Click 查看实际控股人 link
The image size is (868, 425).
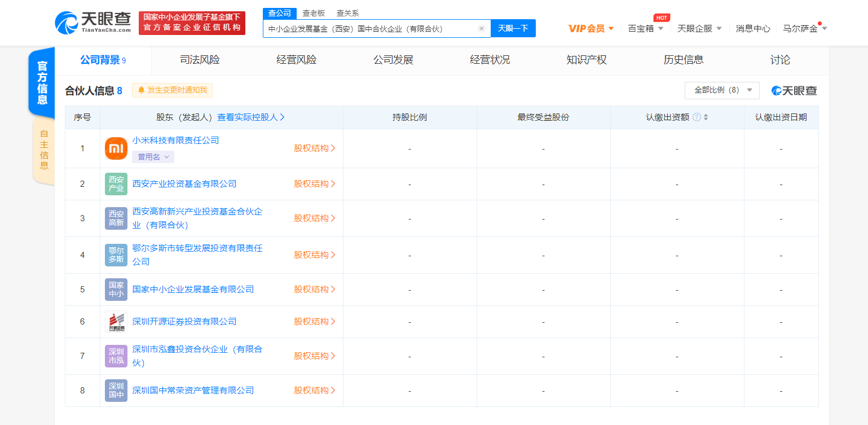pos(251,117)
